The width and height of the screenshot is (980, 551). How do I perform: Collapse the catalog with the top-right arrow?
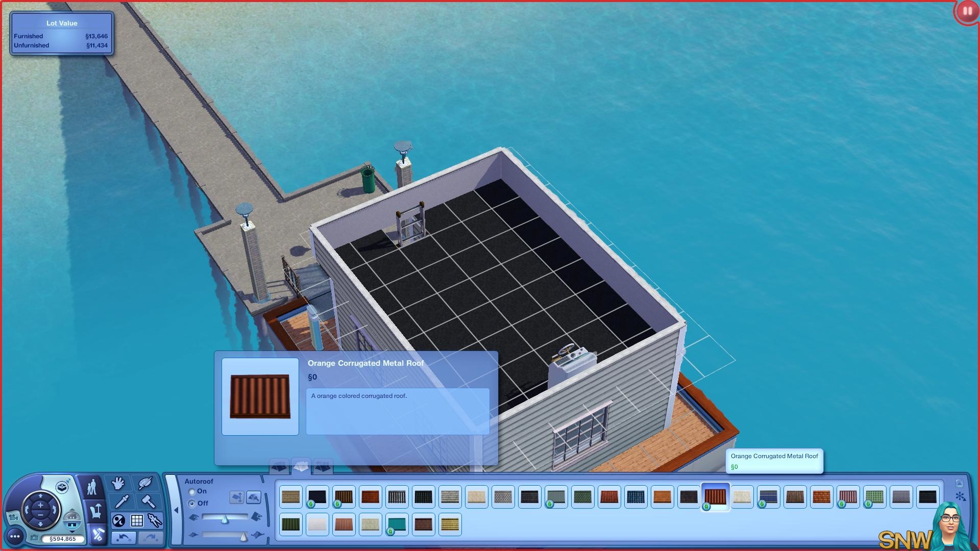click(960, 483)
